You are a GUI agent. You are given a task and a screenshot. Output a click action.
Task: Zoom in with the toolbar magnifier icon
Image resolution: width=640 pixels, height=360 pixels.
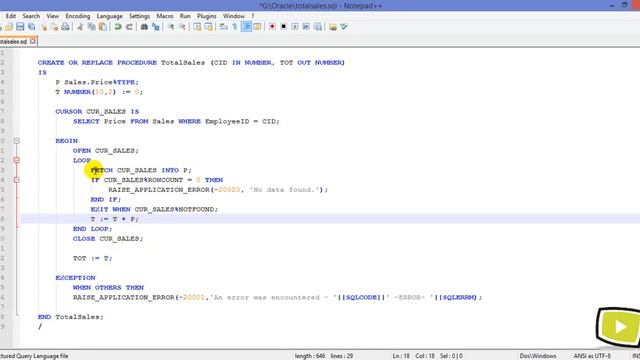[x=171, y=27]
